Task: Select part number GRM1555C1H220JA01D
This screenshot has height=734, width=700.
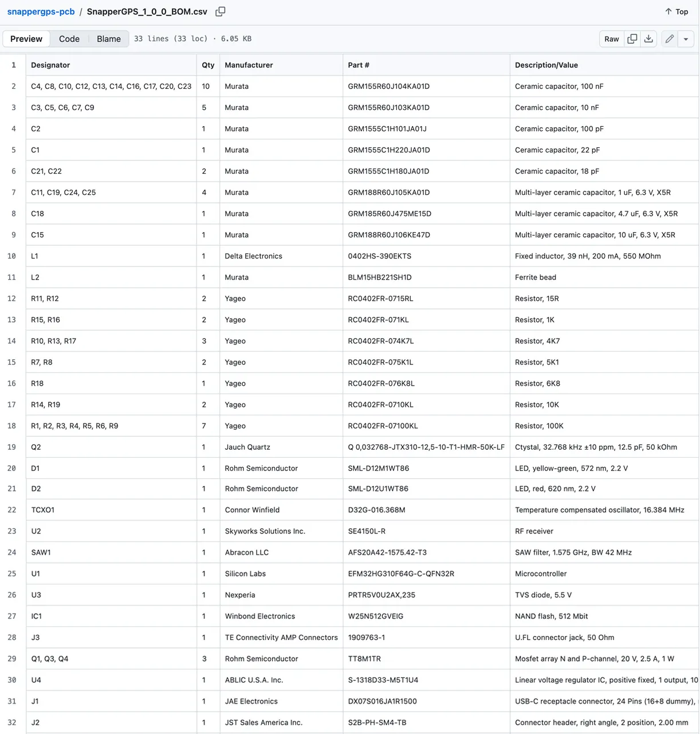Action: click(x=389, y=150)
